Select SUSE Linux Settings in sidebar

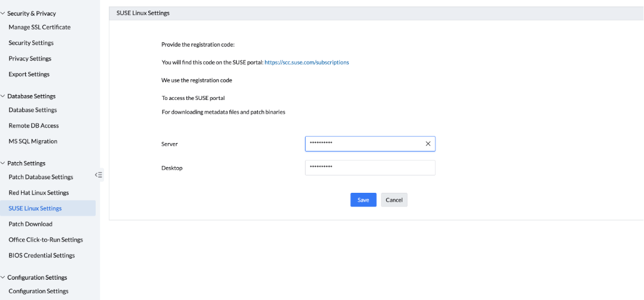[48, 208]
